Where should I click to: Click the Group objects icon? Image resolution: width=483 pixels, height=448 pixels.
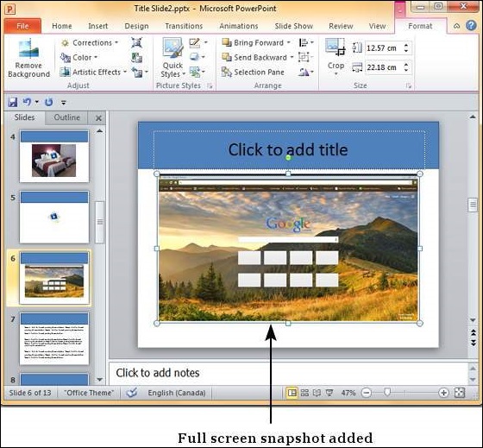click(x=304, y=57)
